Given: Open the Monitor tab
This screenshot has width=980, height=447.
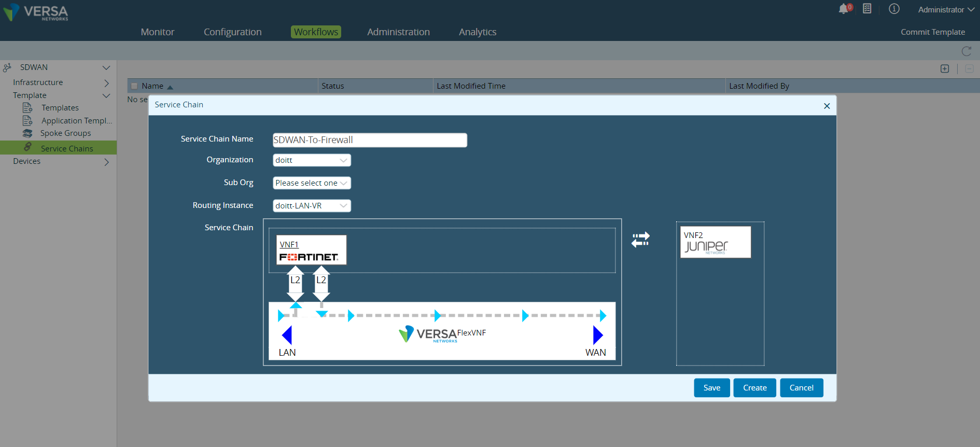Looking at the screenshot, I should point(158,32).
